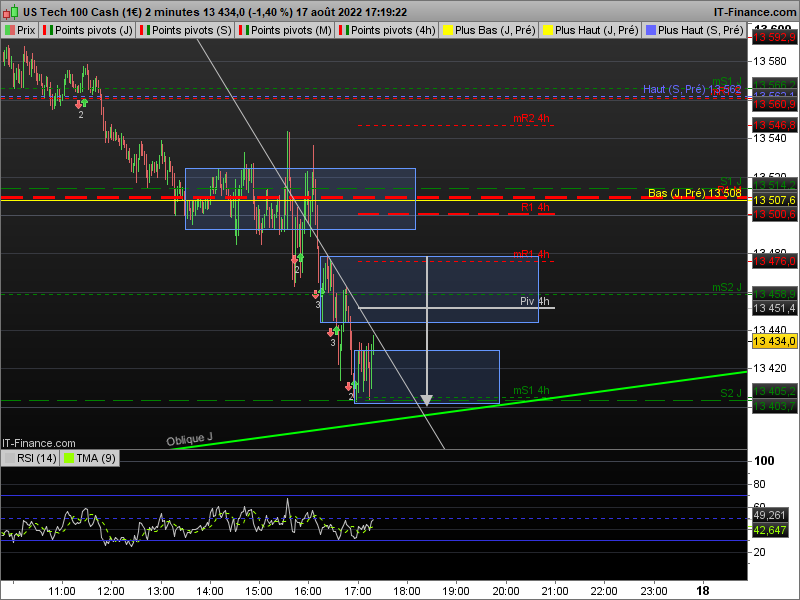The width and height of the screenshot is (800, 600).
Task: Click the 11:00 time axis label
Action: tap(62, 591)
